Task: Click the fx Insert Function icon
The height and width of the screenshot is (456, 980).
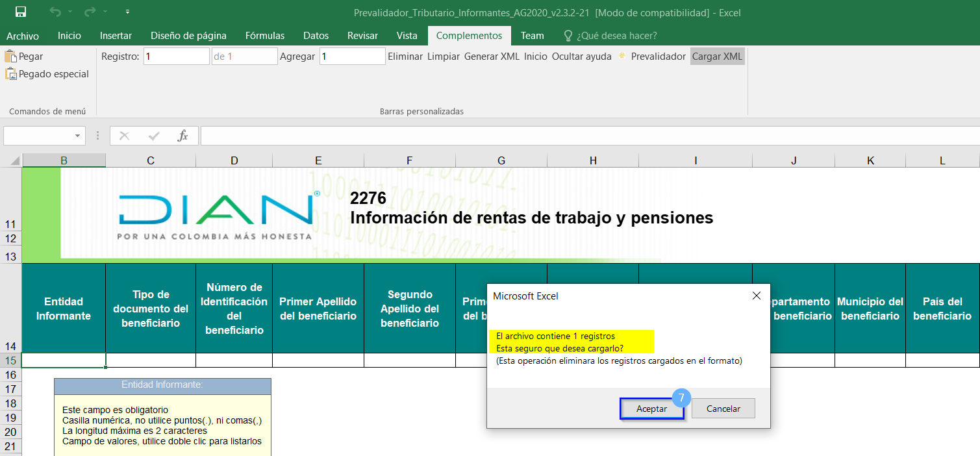Action: 183,136
